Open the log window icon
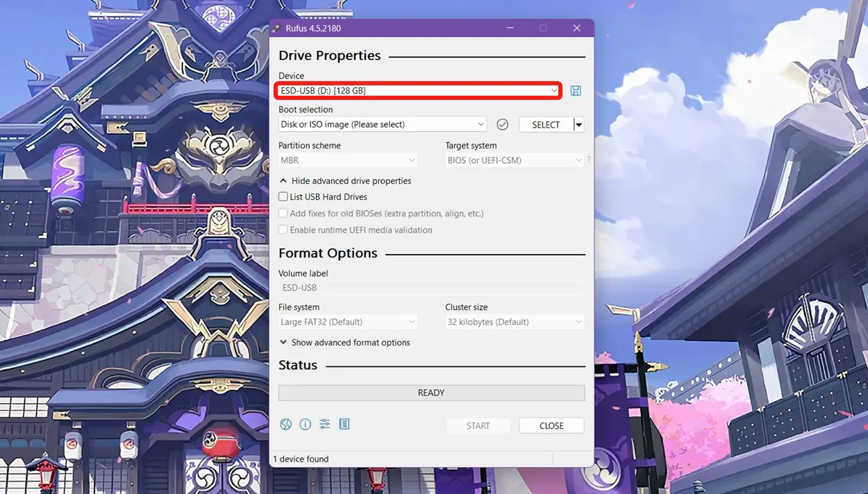The image size is (868, 494). (x=344, y=424)
